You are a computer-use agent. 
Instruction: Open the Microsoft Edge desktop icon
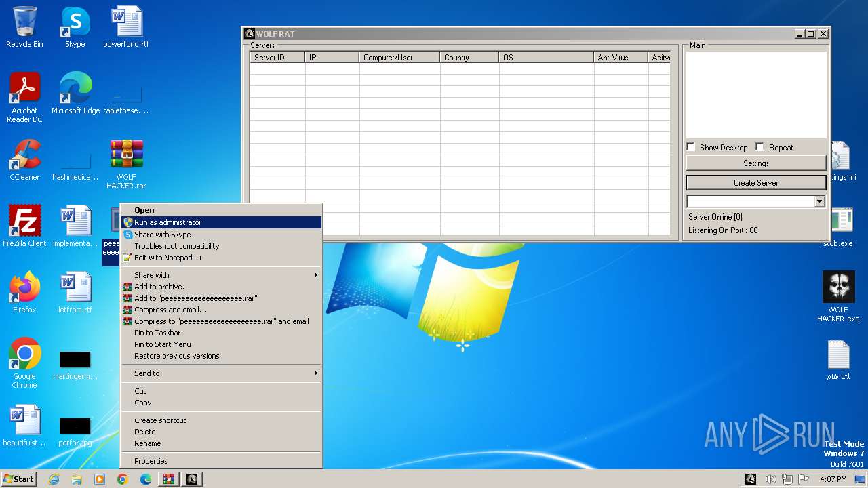(x=75, y=94)
